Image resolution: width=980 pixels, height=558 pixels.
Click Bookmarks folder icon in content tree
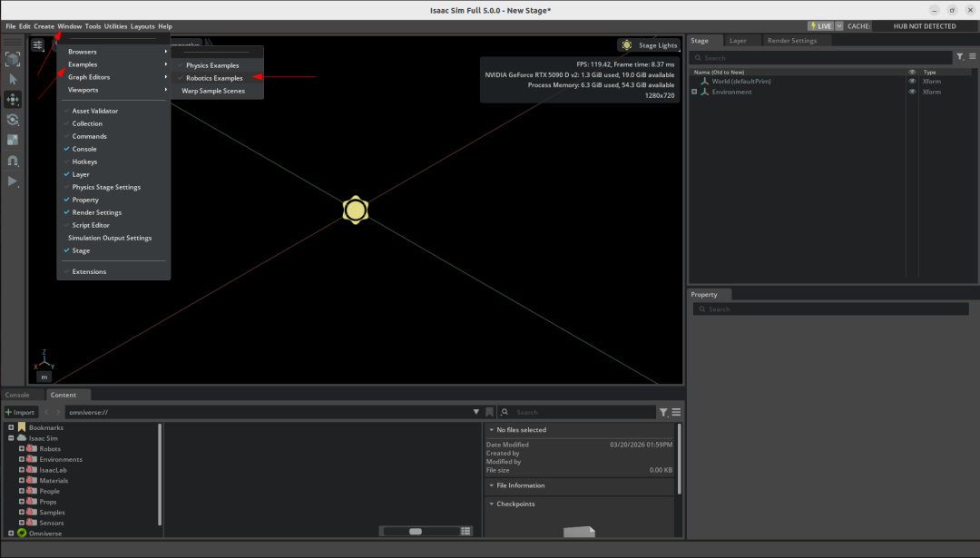point(22,426)
